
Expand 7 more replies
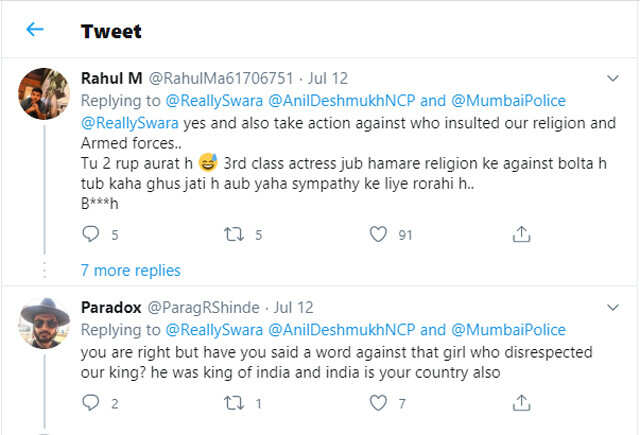click(130, 270)
